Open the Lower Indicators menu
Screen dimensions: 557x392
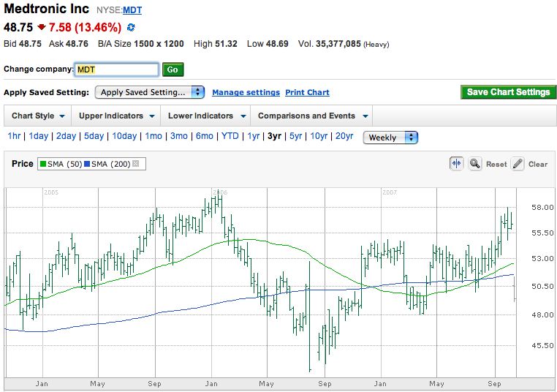click(205, 116)
